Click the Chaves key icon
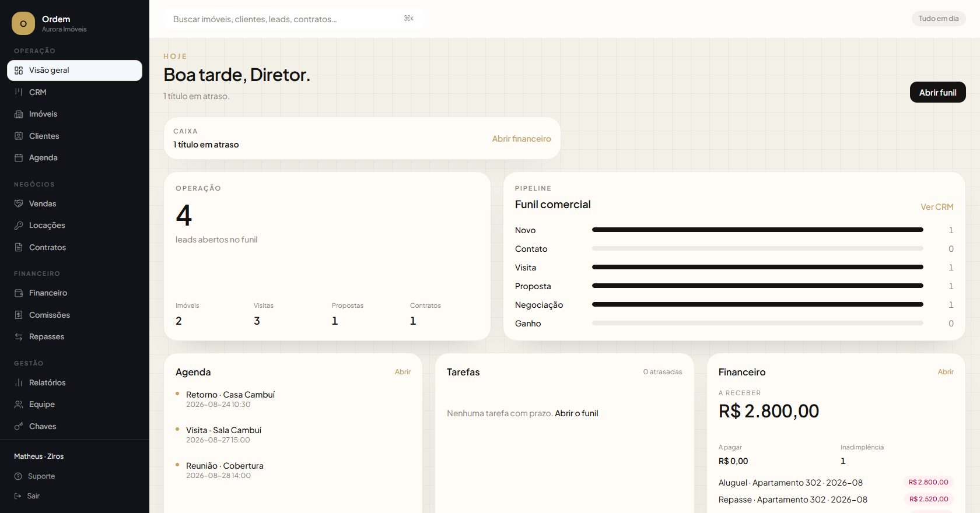The width and height of the screenshot is (980, 513). coord(19,426)
